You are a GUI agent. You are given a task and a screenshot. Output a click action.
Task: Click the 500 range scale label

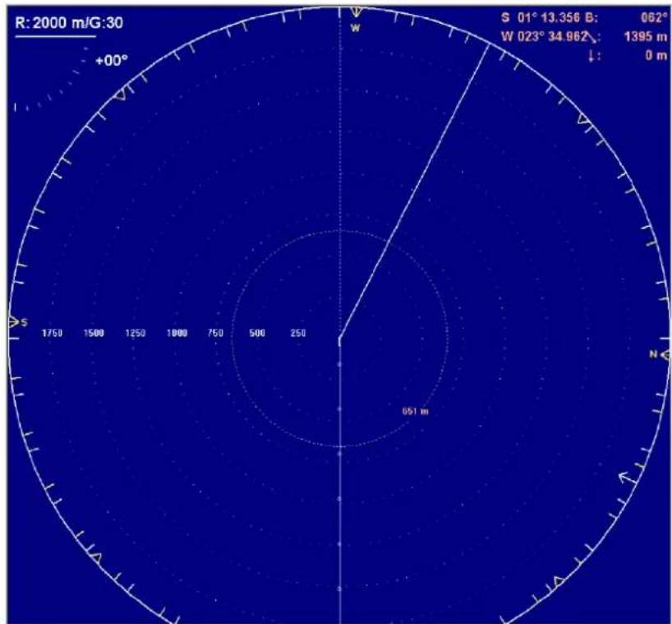pyautogui.click(x=257, y=333)
